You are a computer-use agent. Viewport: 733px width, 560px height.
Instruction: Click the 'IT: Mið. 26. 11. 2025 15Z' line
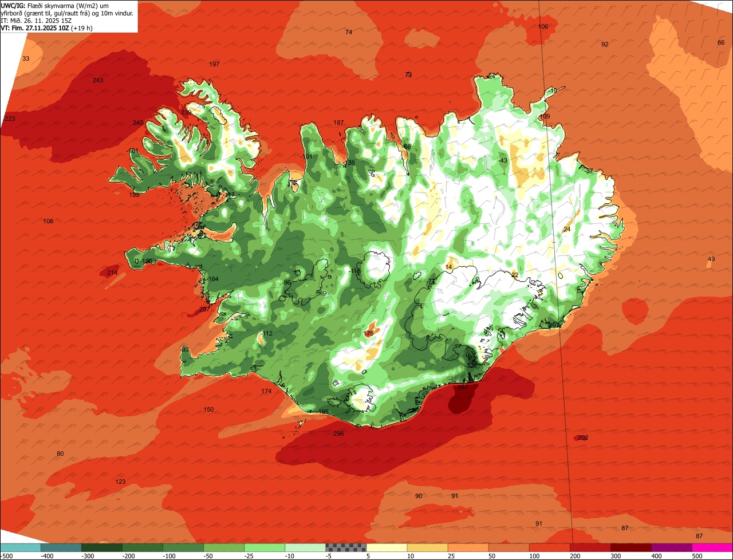(x=36, y=20)
